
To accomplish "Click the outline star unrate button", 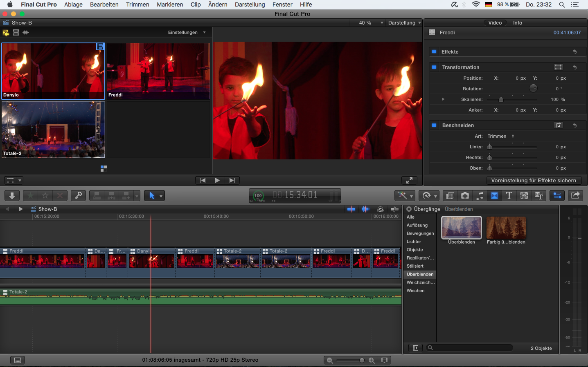I will click(45, 196).
